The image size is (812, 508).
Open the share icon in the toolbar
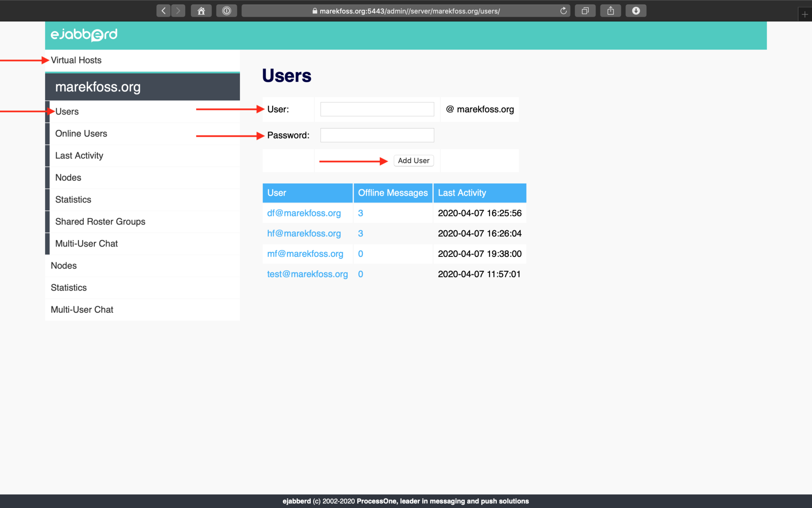(611, 11)
